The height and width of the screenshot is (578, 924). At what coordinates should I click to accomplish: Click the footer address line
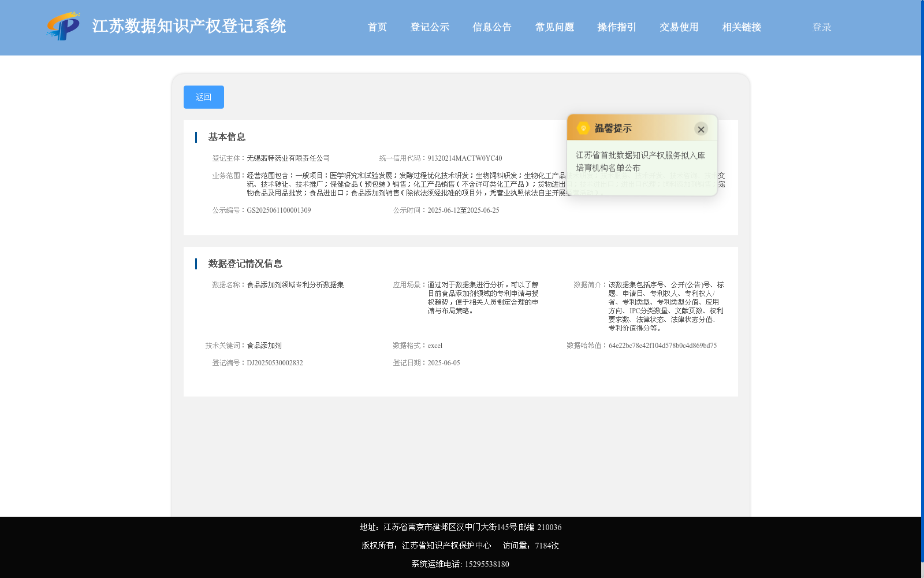pos(460,527)
